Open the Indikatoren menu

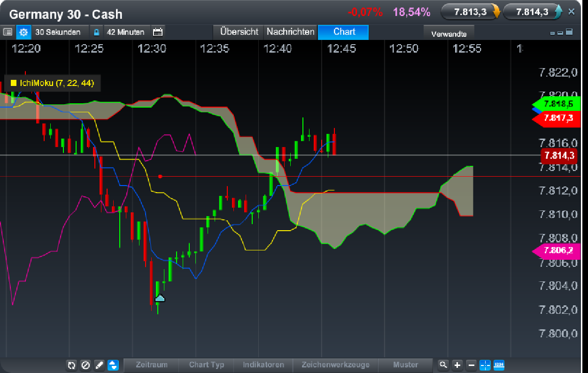tap(263, 365)
